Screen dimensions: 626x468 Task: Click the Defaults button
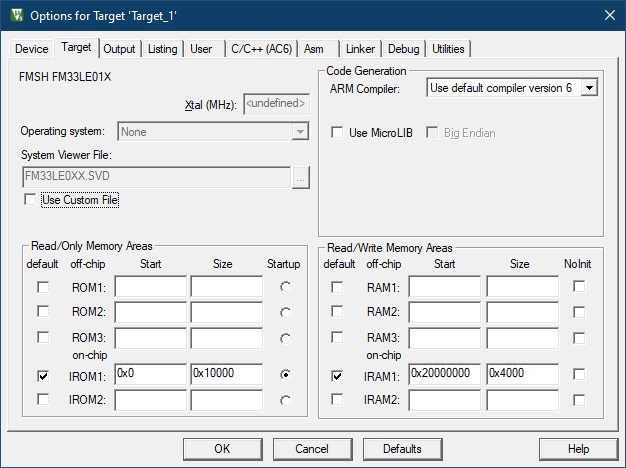point(401,449)
